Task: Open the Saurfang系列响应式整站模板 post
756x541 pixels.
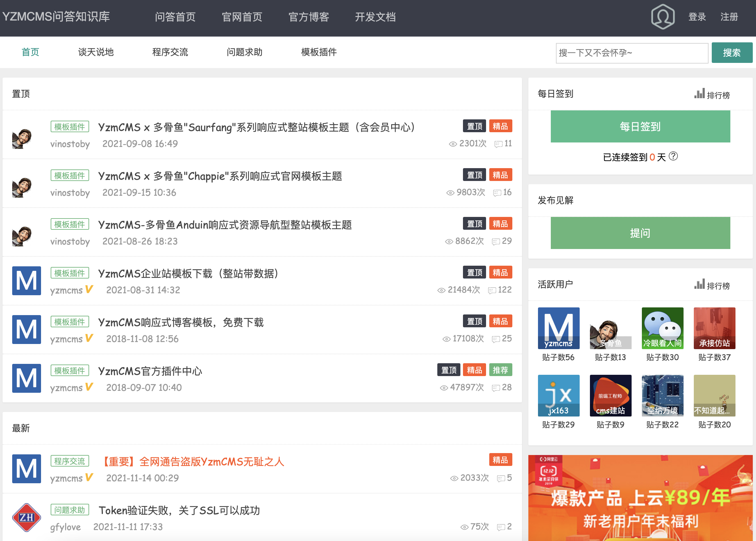Action: click(x=257, y=127)
